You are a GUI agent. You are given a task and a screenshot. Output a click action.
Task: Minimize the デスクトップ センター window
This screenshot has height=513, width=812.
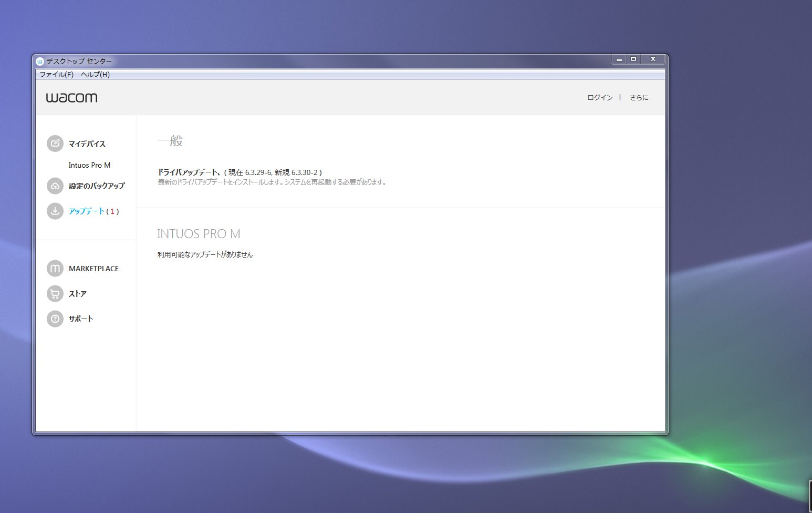[x=619, y=59]
